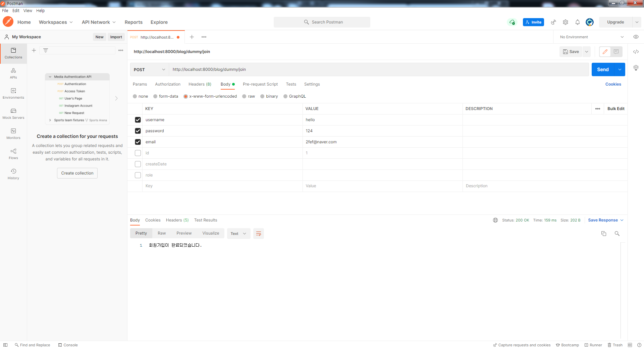Screen dimensions: 644x349
Task: Open tab options three-dot menu
Action: tap(204, 37)
